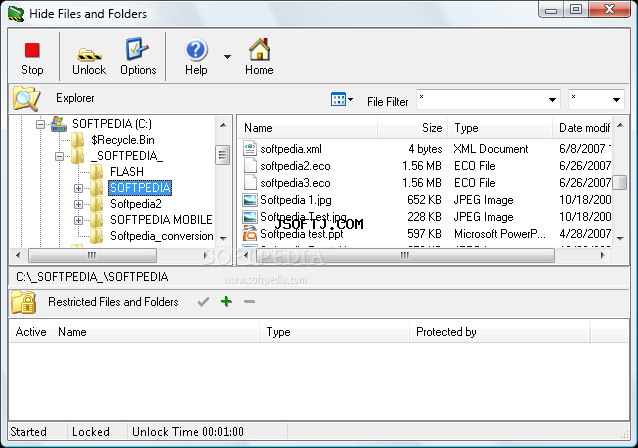Click the SOFTPEDIA MOBILE folder icon
The width and height of the screenshot is (638, 448).
[96, 220]
